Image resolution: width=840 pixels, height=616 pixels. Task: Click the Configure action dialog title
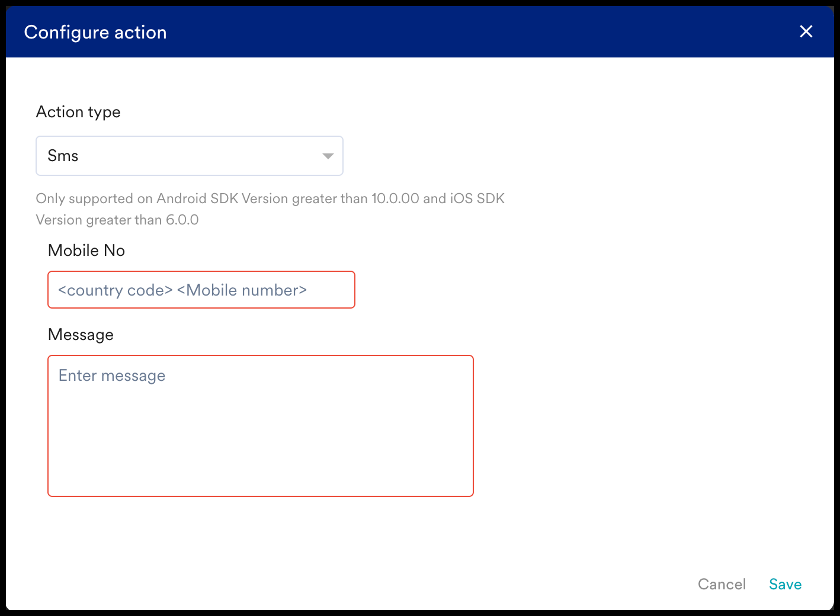tap(95, 33)
